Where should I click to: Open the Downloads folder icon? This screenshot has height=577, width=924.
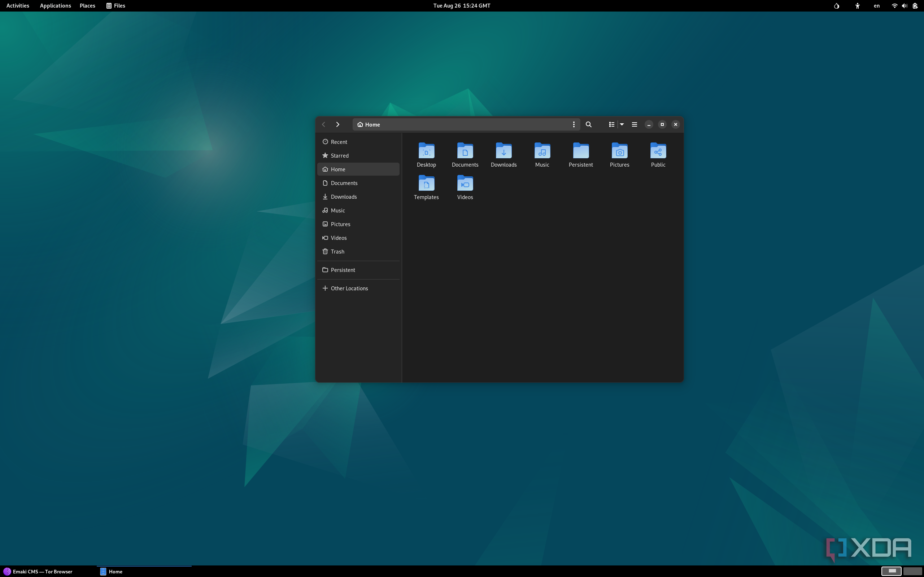coord(503,151)
